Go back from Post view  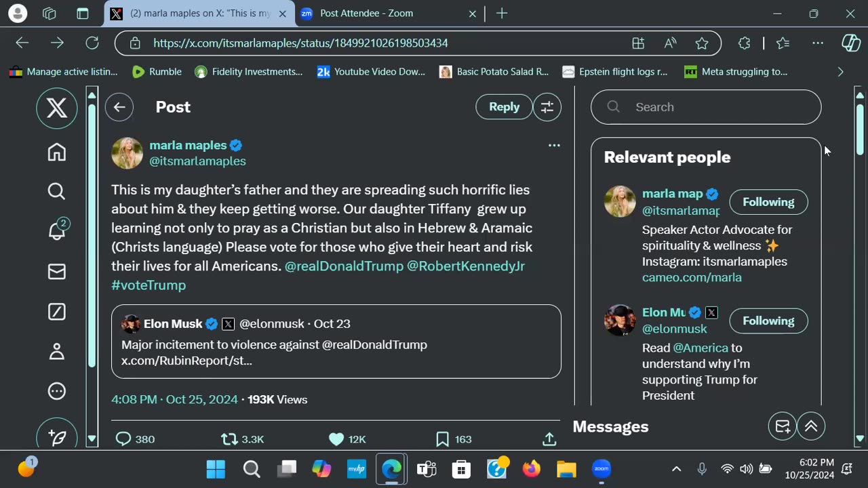(x=119, y=107)
